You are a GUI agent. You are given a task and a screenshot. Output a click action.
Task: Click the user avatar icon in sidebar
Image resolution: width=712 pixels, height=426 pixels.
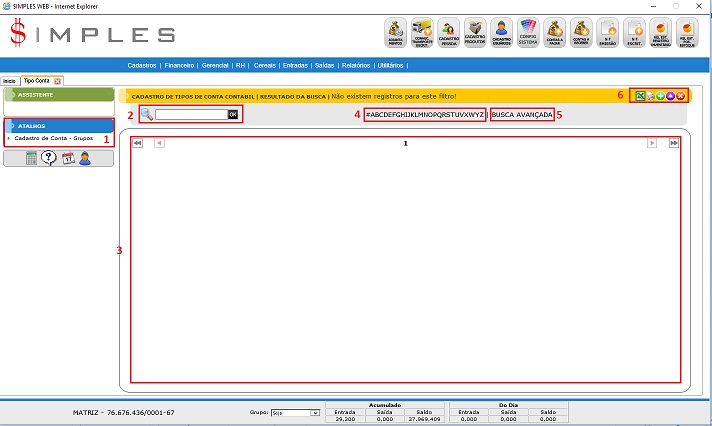click(x=85, y=159)
